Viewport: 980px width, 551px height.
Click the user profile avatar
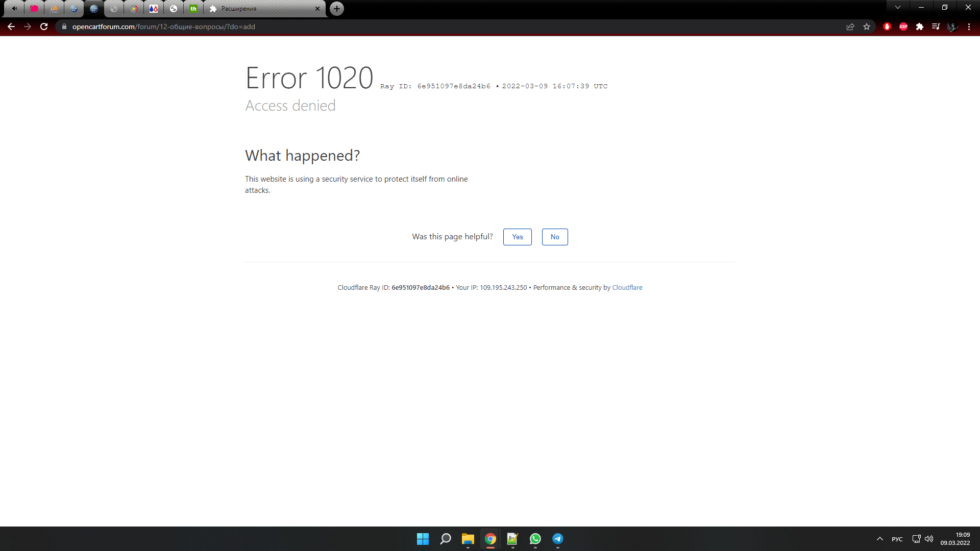[x=952, y=27]
